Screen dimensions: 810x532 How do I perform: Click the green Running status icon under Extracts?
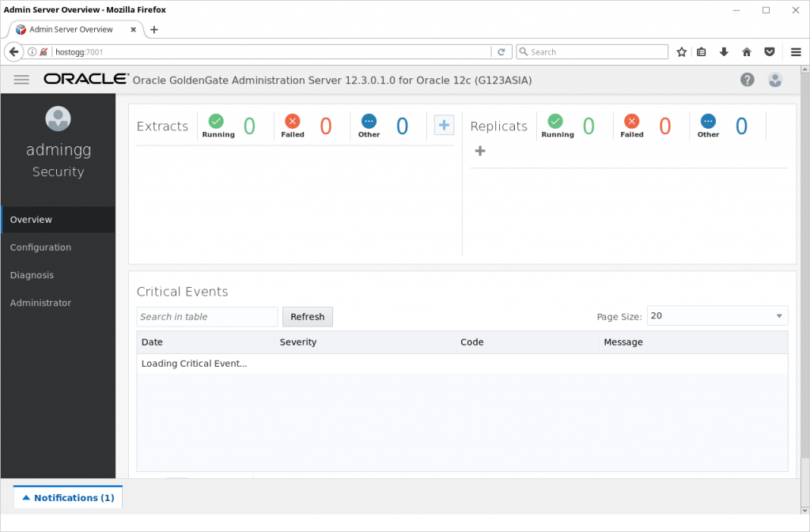point(216,123)
